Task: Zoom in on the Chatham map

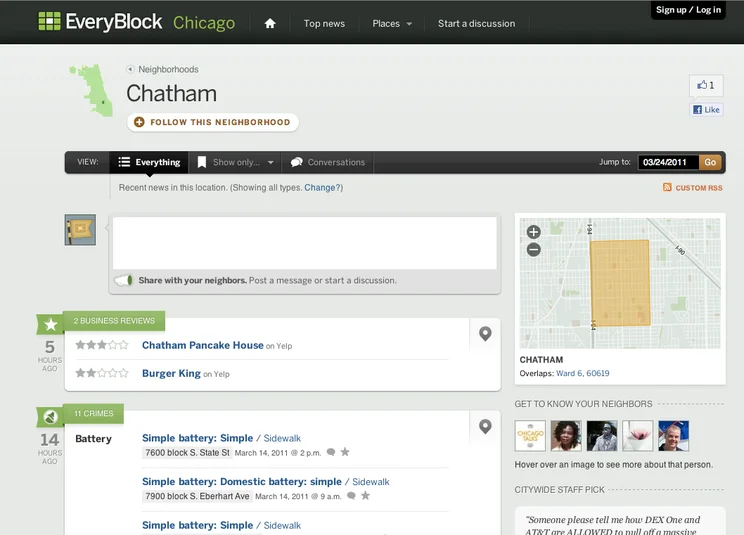Action: tap(534, 232)
